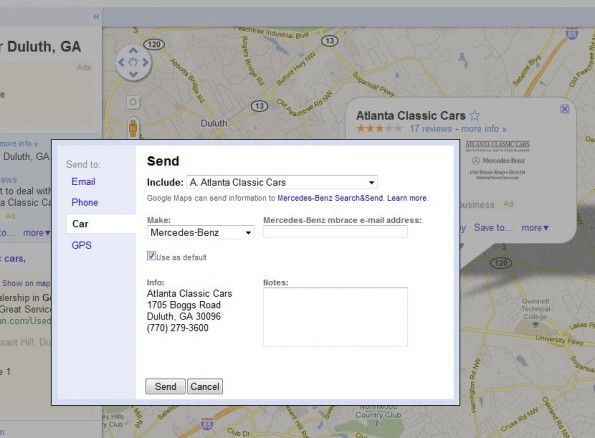The height and width of the screenshot is (438, 595).
Task: Toggle the Use as default checkbox
Action: 151,256
